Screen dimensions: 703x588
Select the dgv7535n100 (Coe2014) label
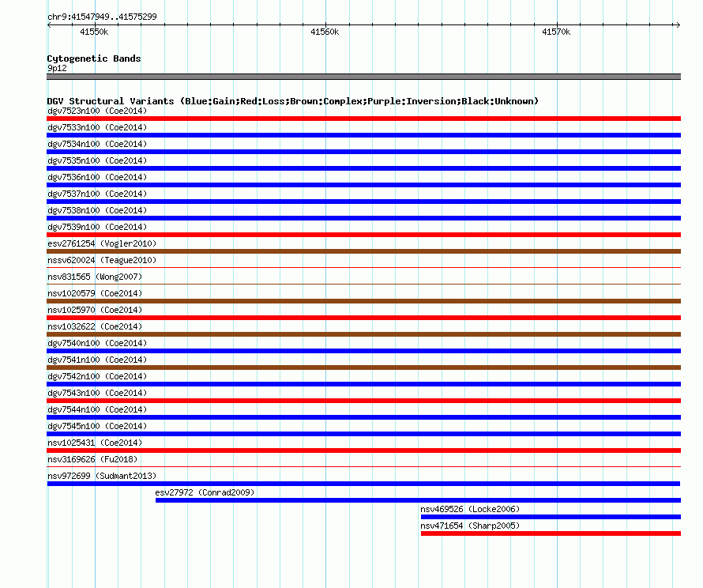click(x=97, y=160)
